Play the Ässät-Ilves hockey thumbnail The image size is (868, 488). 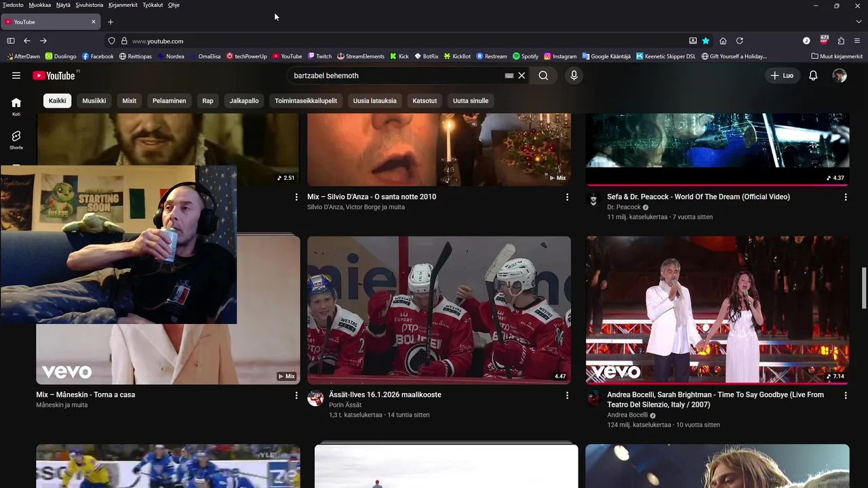pyautogui.click(x=439, y=310)
